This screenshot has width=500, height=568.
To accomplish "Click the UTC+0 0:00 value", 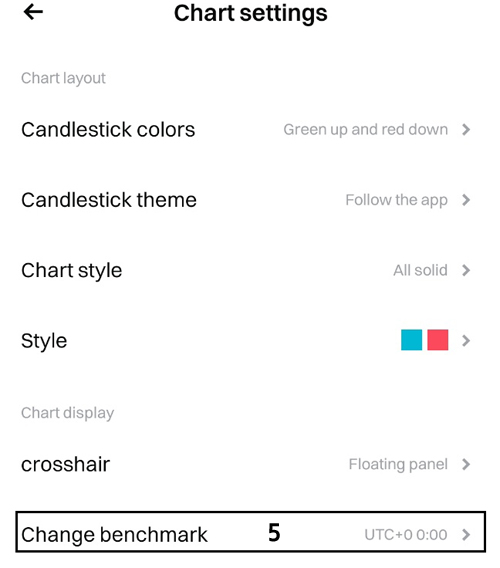I will point(406,535).
